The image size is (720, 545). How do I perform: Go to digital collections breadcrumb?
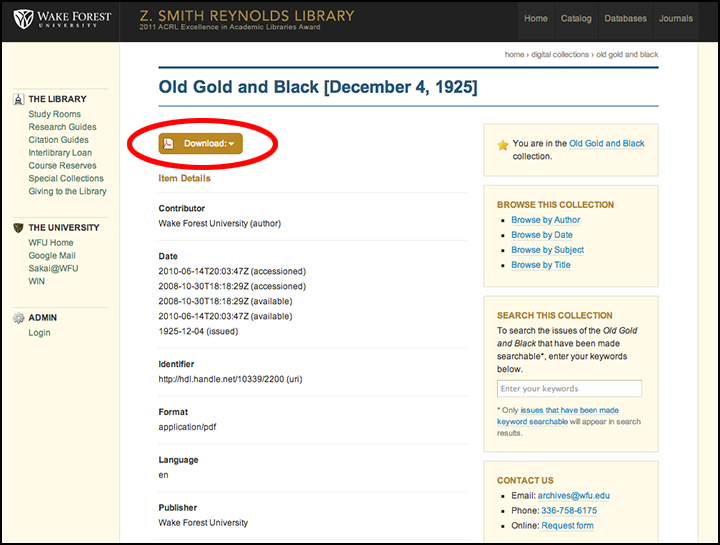pyautogui.click(x=560, y=55)
